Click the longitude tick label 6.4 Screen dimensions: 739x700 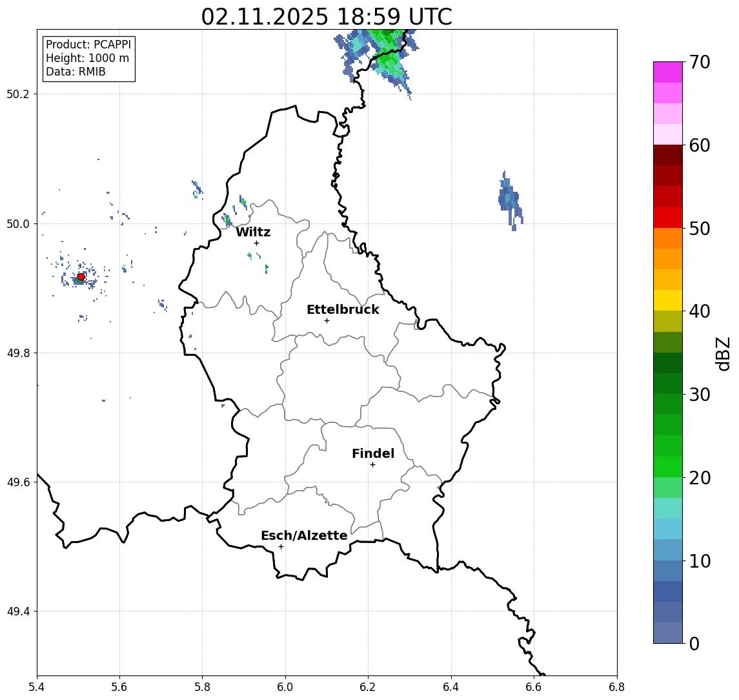point(451,687)
